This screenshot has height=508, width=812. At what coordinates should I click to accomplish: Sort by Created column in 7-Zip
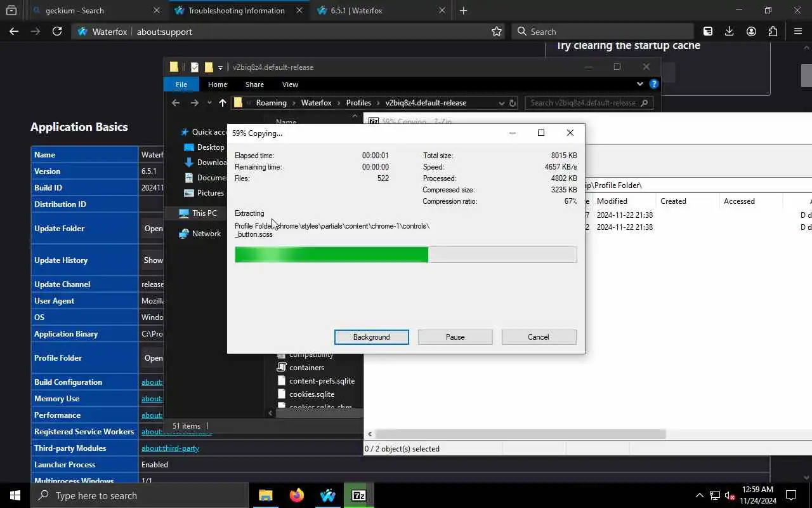(687, 201)
